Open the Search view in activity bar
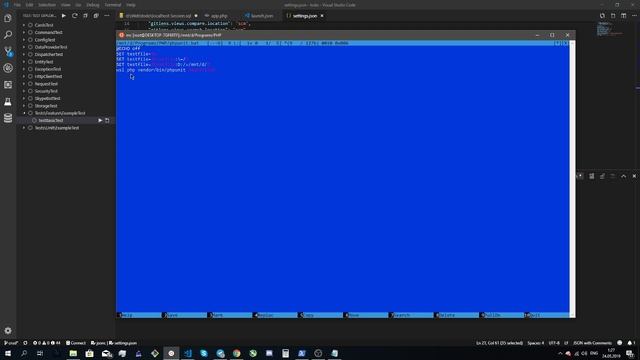Screen dimensions: 640x360 (8, 35)
